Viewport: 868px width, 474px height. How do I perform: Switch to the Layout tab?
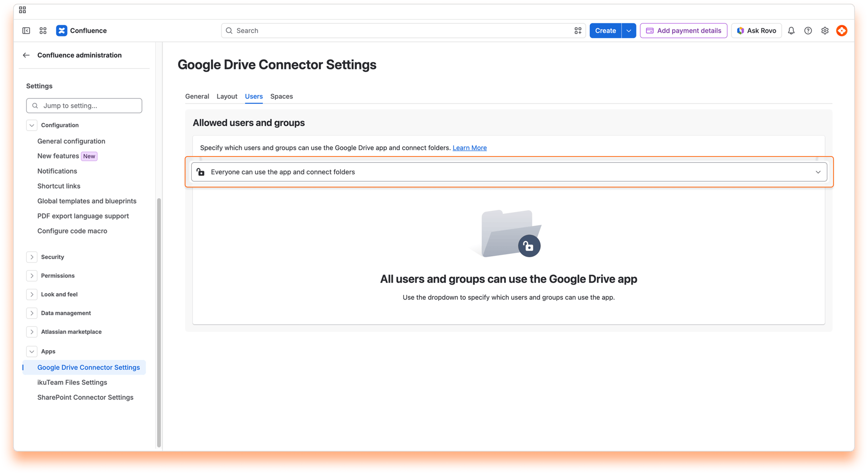[x=227, y=96]
